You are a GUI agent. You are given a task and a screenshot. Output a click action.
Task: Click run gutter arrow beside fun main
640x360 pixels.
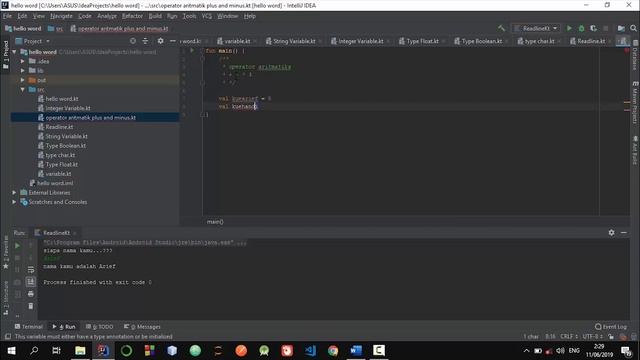pyautogui.click(x=192, y=51)
